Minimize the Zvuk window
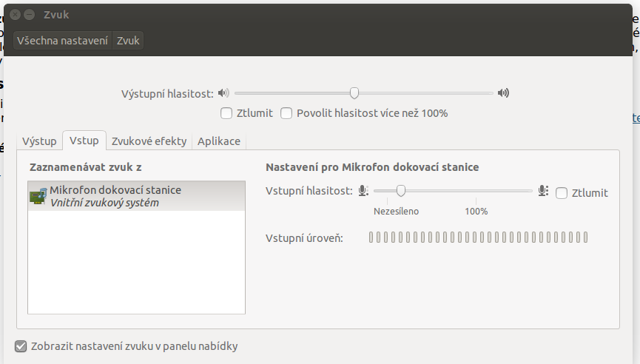This screenshot has width=640, height=364. tap(29, 15)
